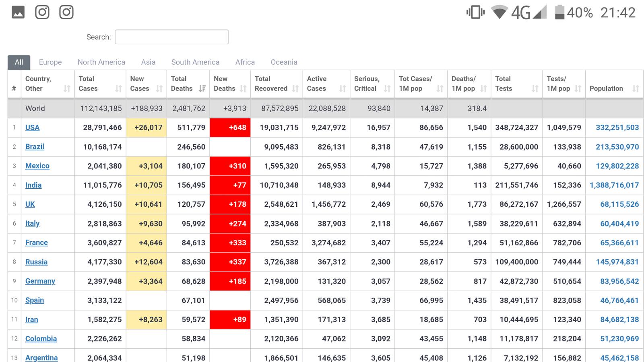
Task: Select the South America tab
Action: [x=195, y=62]
